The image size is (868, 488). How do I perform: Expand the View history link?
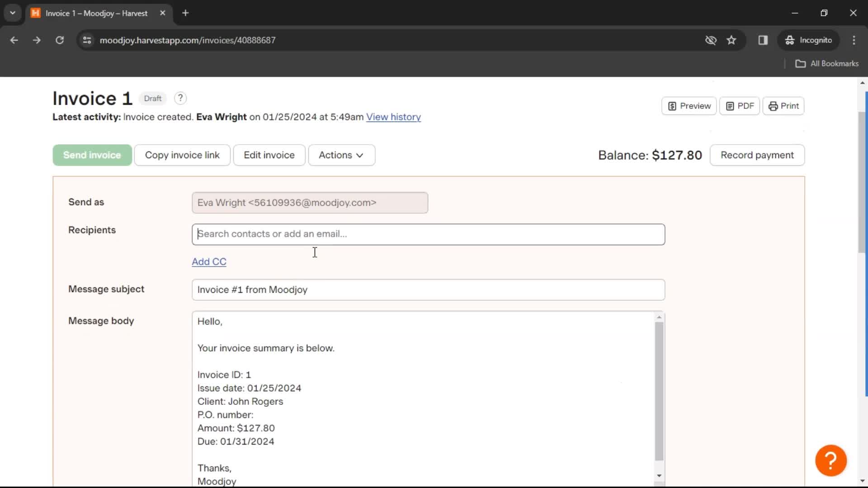coord(393,117)
